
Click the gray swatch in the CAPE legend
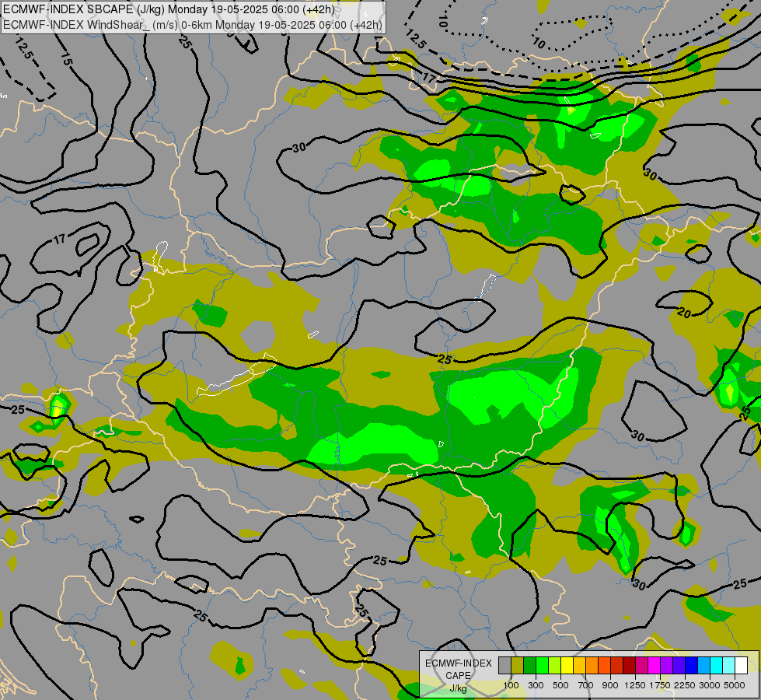pyautogui.click(x=504, y=666)
